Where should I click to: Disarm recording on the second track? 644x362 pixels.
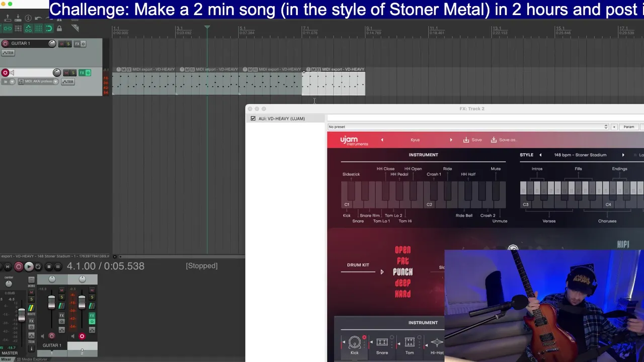click(x=5, y=72)
